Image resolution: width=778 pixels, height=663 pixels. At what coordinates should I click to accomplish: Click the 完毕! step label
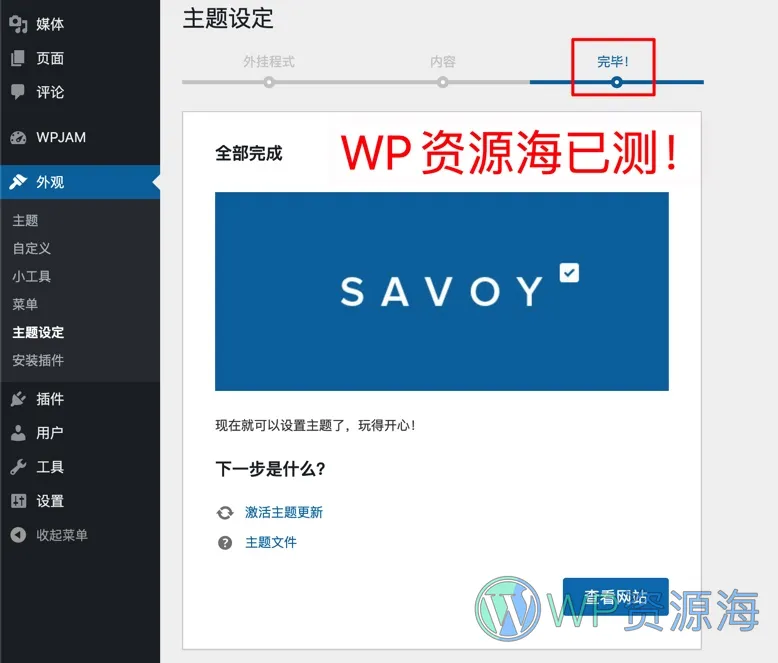(613, 62)
